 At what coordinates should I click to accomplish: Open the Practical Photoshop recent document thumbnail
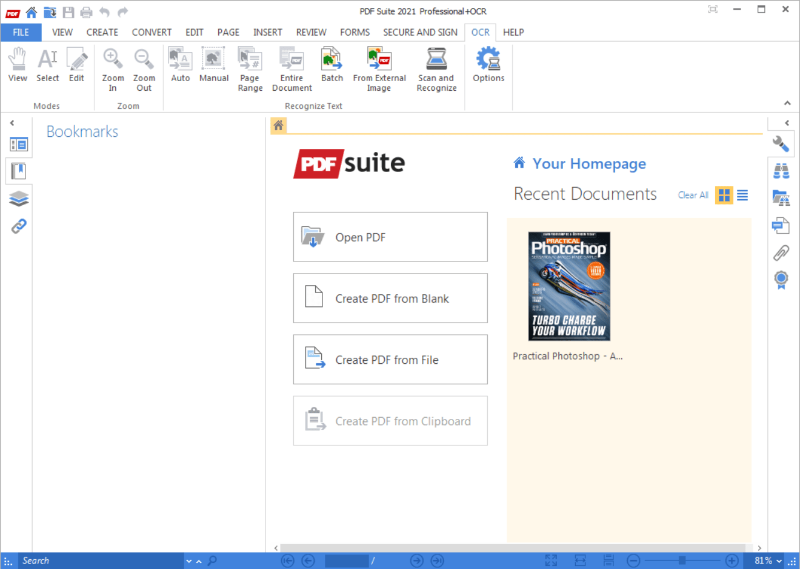coord(569,286)
